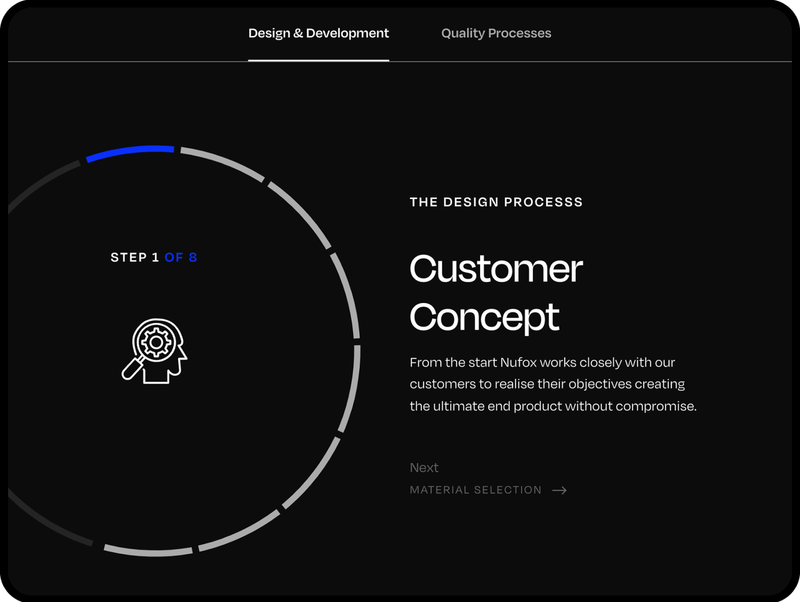Click THE DESIGN PROCESSS subtitle
This screenshot has width=800, height=602.
point(496,202)
